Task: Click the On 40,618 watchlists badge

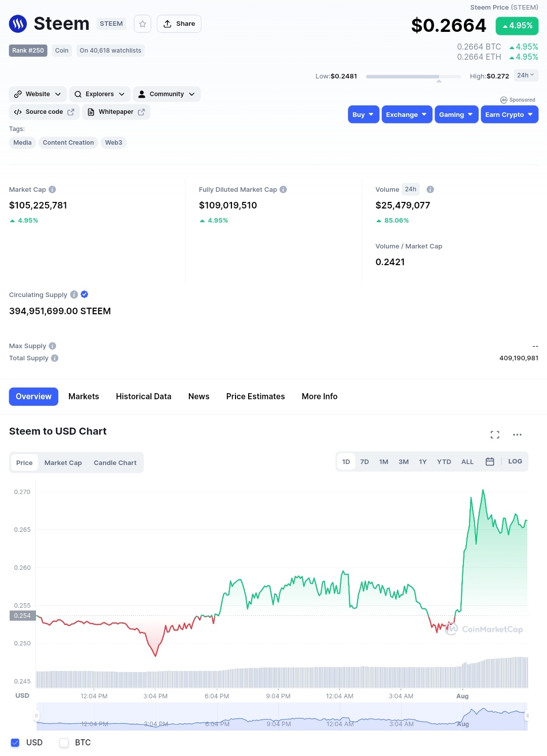Action: click(110, 51)
